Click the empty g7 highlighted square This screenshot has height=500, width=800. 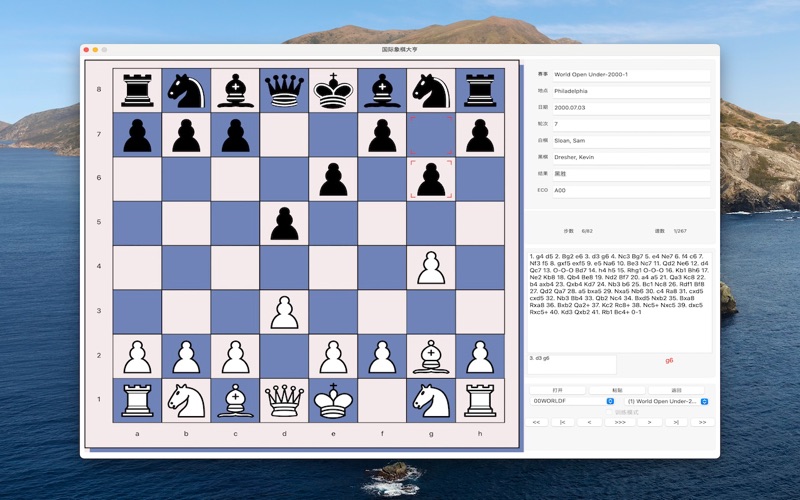coord(431,135)
